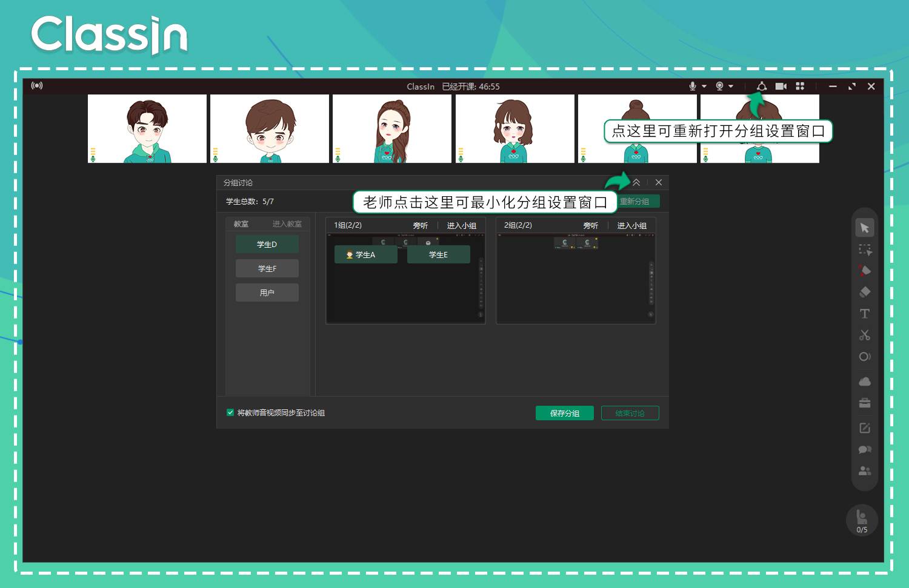Minimize the group discussion dialog
The height and width of the screenshot is (588, 909).
click(636, 182)
